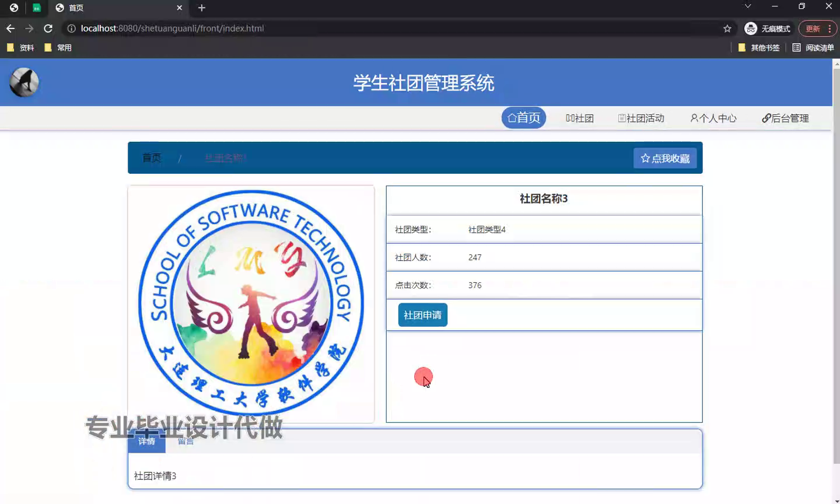Select the 详情 tab
Viewport: 840px width, 504px height.
point(147,442)
